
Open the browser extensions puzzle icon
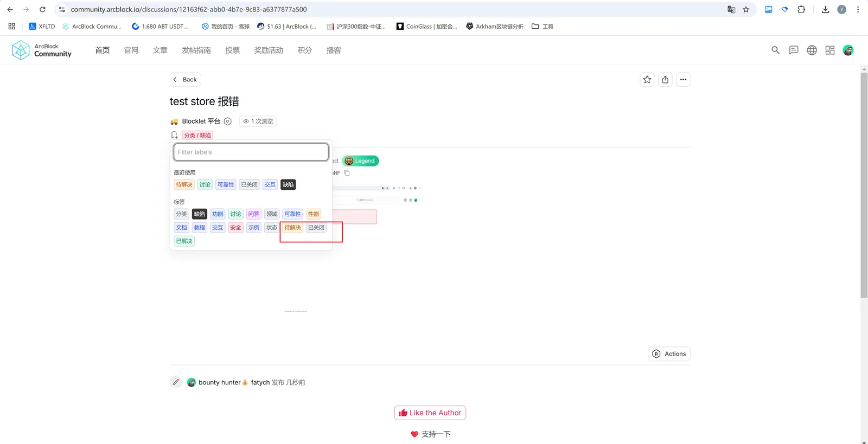[x=801, y=9]
